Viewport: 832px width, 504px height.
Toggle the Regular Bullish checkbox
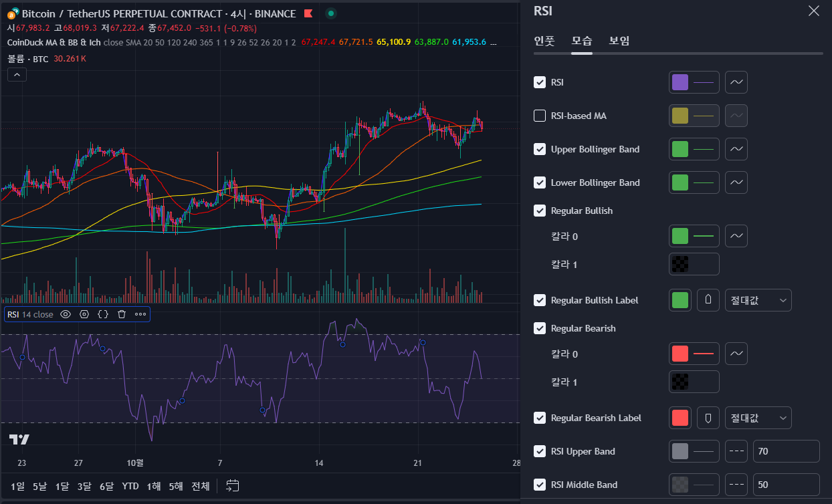coord(540,211)
